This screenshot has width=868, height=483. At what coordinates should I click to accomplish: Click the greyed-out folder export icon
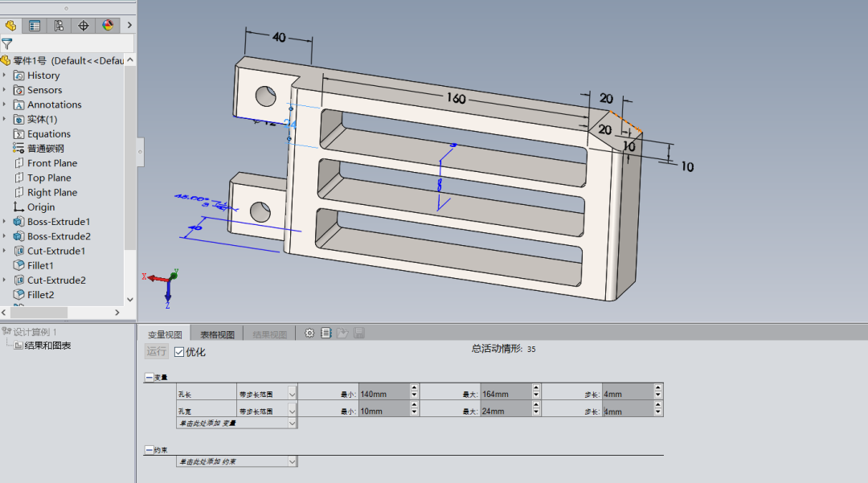click(x=342, y=333)
